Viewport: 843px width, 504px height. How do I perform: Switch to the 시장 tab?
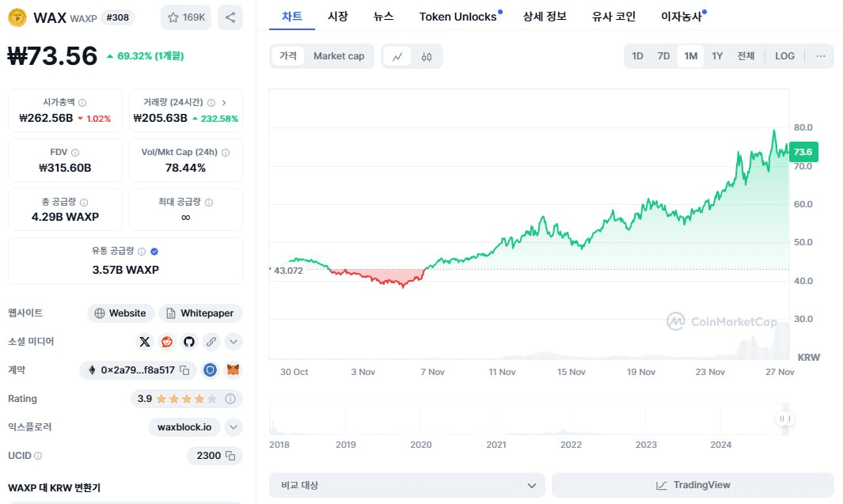(x=338, y=17)
